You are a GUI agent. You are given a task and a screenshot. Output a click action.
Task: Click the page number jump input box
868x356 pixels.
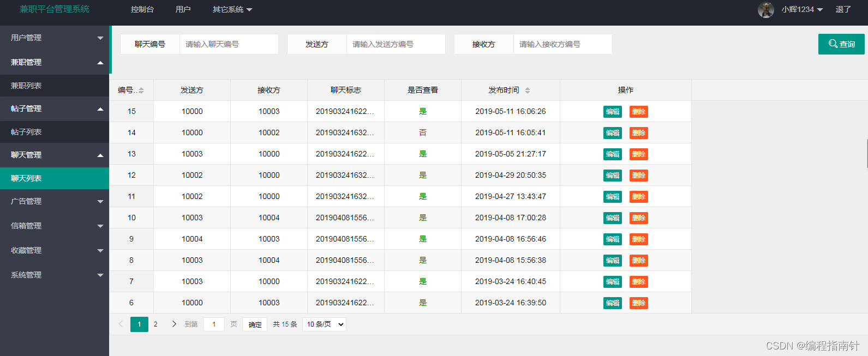click(214, 324)
